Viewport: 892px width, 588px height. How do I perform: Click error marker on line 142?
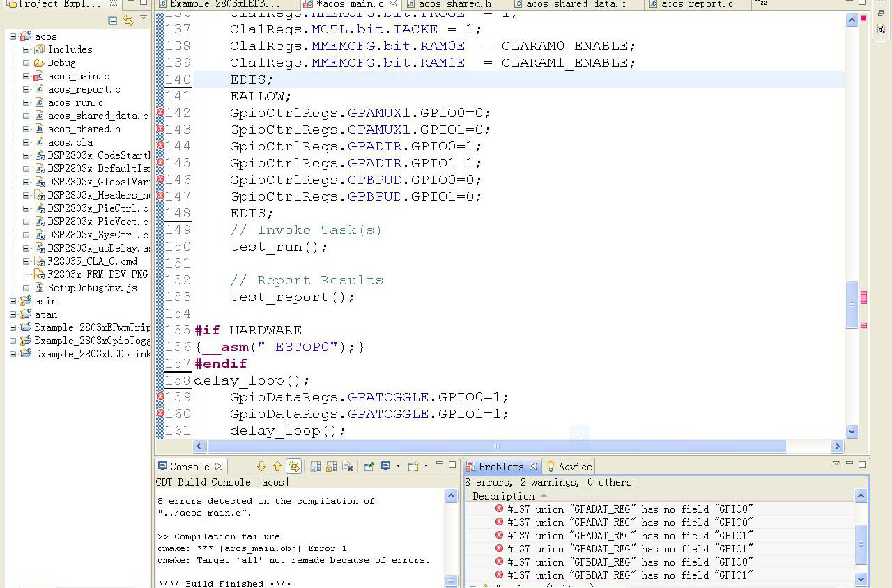pos(160,112)
